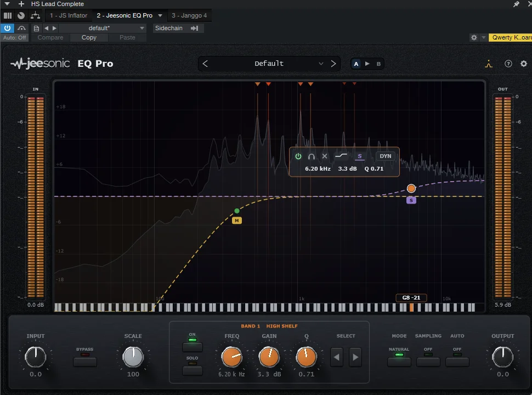Toggle the BYPASS switch
This screenshot has width=532, height=395.
pos(85,362)
